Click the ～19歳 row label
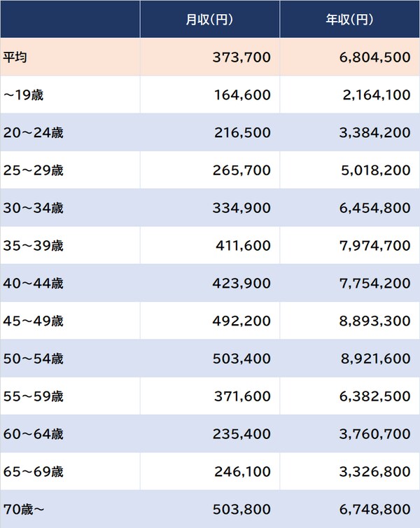 point(23,95)
